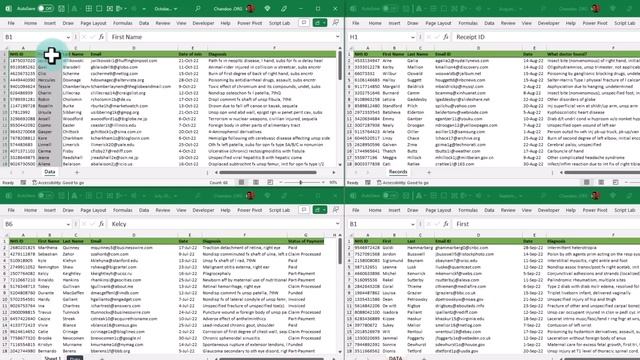Click account avatar in top-left title bar
640x360 pixels.
(251, 9)
